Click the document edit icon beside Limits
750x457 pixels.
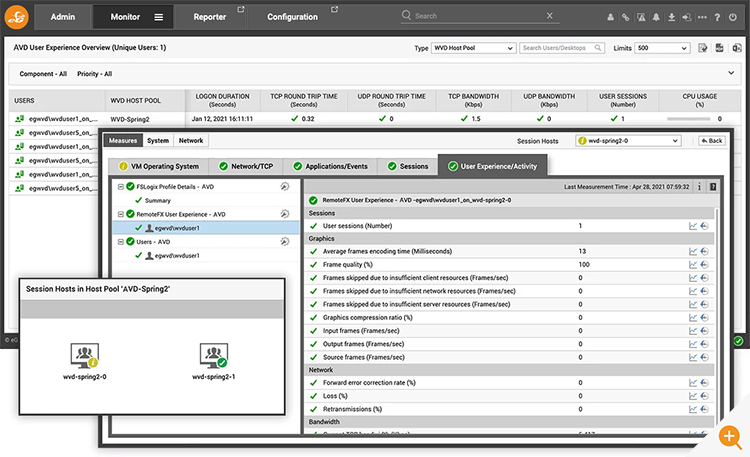[703, 48]
